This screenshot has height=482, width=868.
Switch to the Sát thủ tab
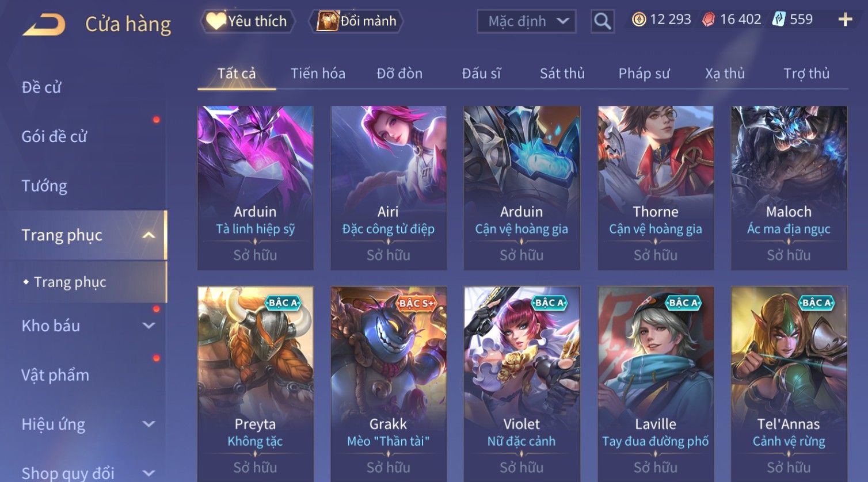(x=562, y=74)
